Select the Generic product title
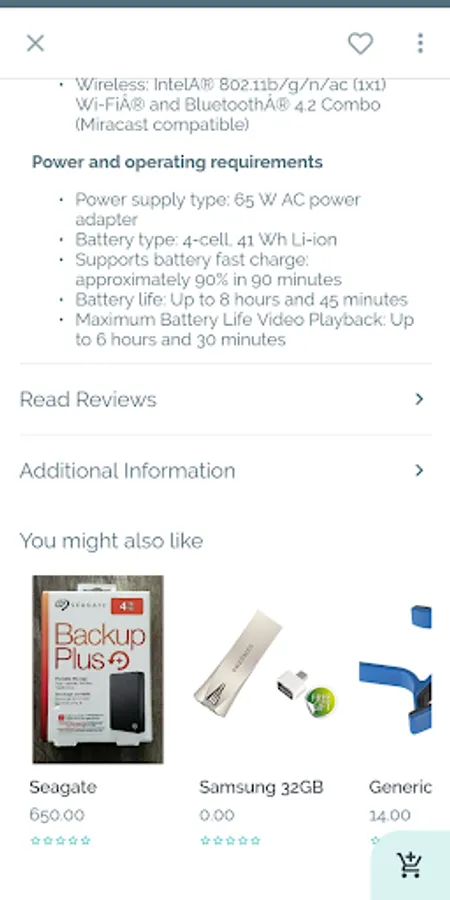The width and height of the screenshot is (450, 900). [x=400, y=787]
